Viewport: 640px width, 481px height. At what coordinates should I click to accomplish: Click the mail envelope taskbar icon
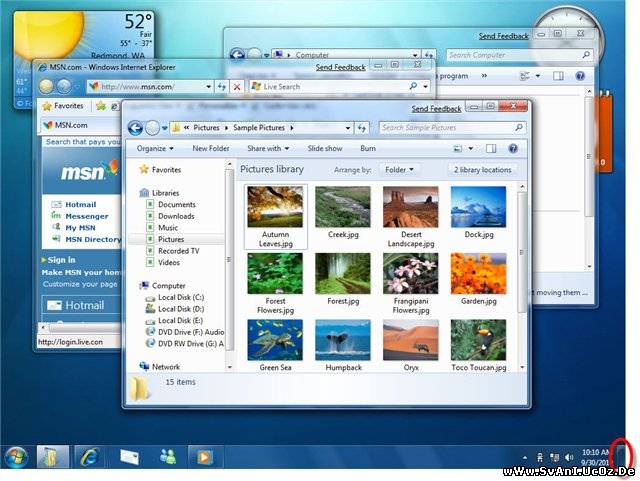coord(129,457)
